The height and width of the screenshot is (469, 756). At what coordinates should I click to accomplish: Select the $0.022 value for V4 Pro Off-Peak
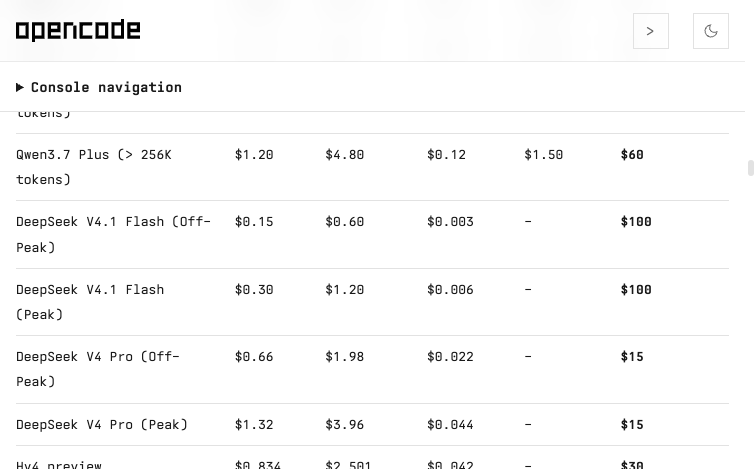pos(450,357)
